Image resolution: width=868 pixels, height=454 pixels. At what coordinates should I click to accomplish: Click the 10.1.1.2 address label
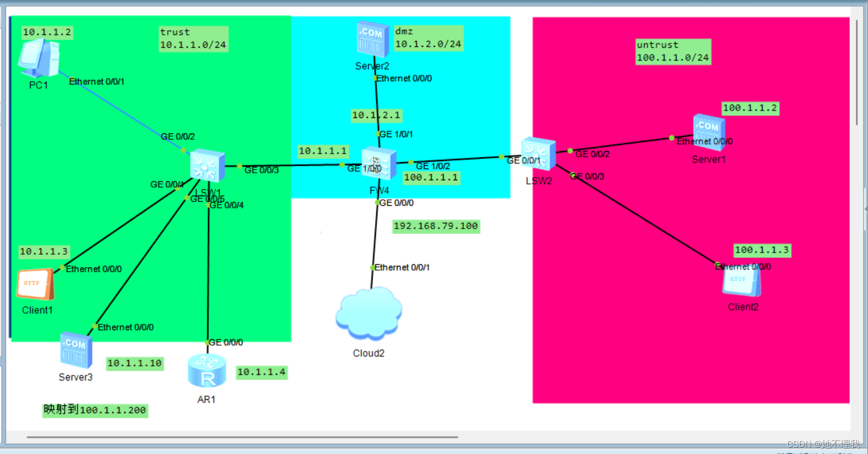tap(47, 32)
